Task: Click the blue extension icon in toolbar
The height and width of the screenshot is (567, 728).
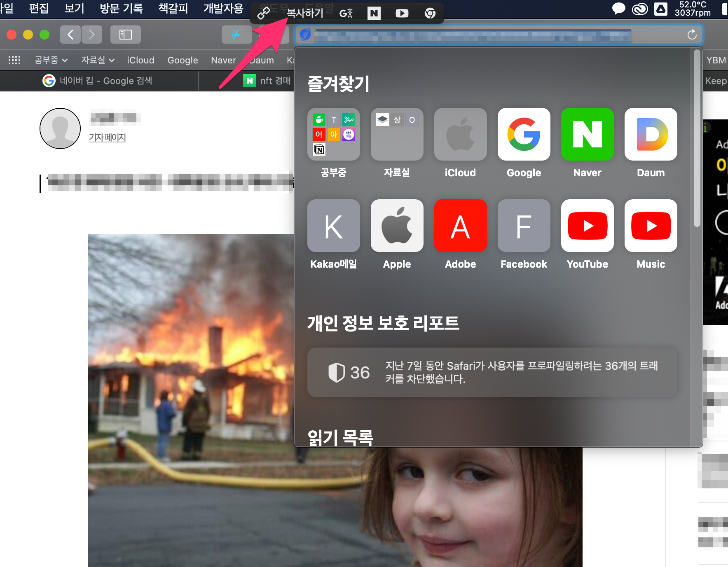Action: click(236, 35)
